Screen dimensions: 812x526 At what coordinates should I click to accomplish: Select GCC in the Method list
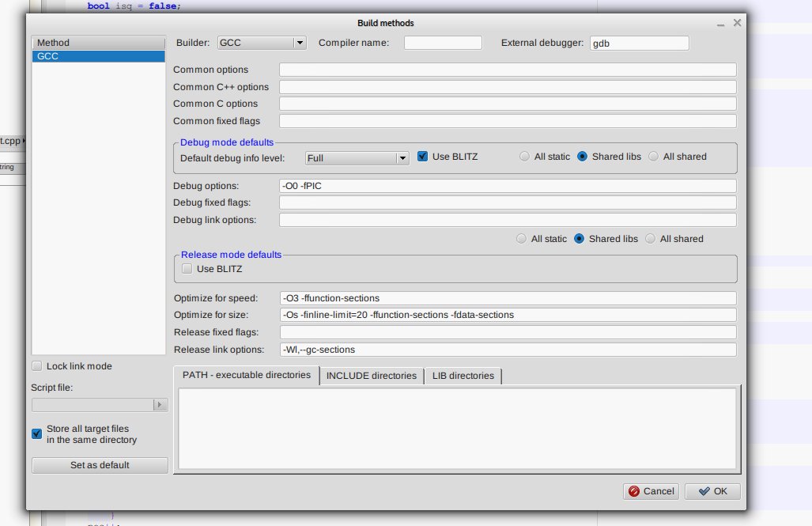coord(98,56)
